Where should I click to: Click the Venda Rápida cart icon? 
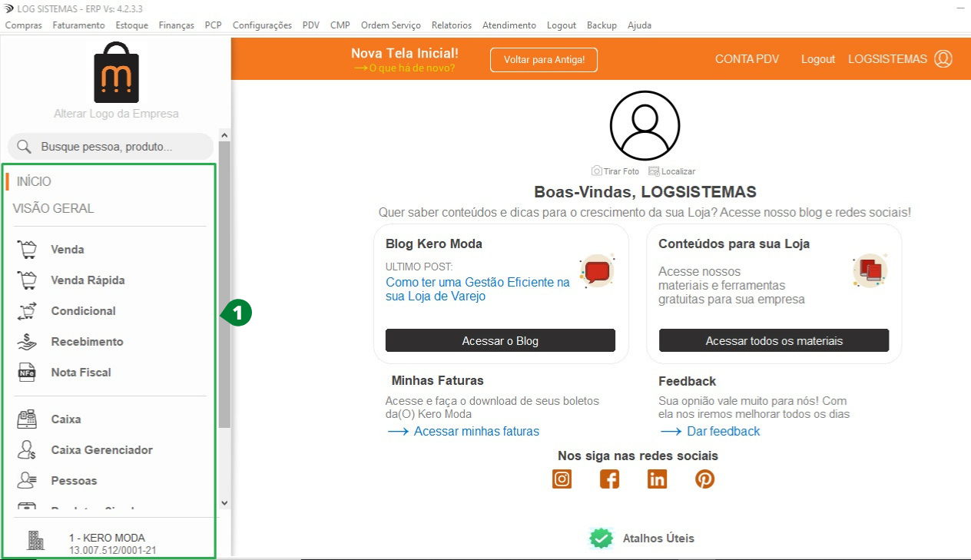point(28,280)
